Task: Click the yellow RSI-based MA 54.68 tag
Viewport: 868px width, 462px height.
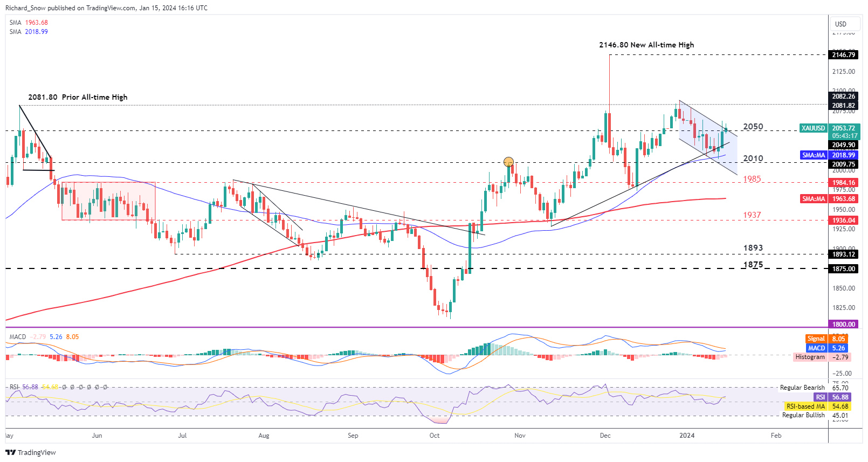Action: [x=817, y=406]
